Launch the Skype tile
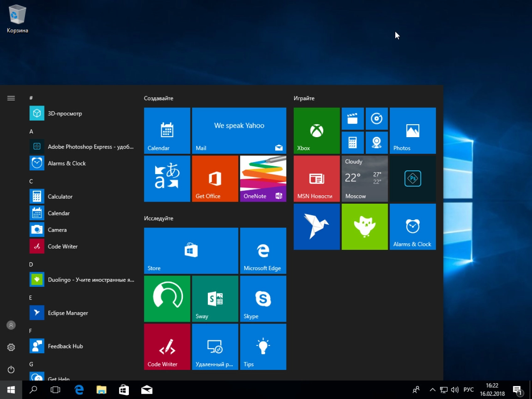532x399 pixels. point(263,299)
